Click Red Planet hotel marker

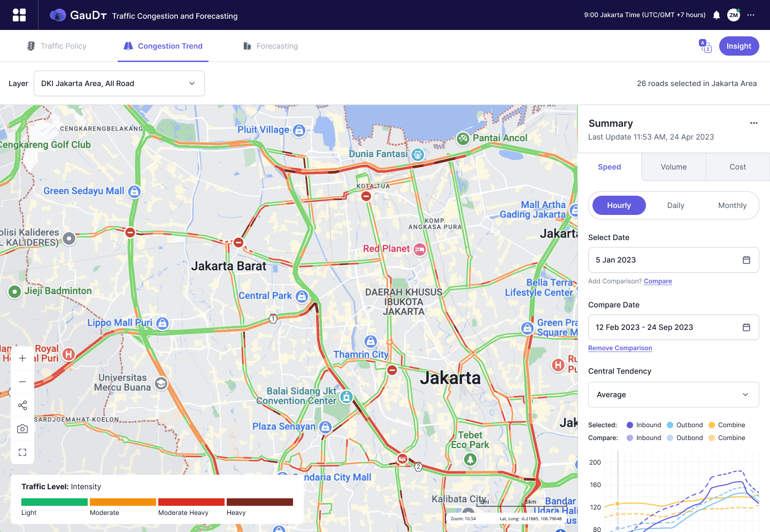click(x=420, y=249)
